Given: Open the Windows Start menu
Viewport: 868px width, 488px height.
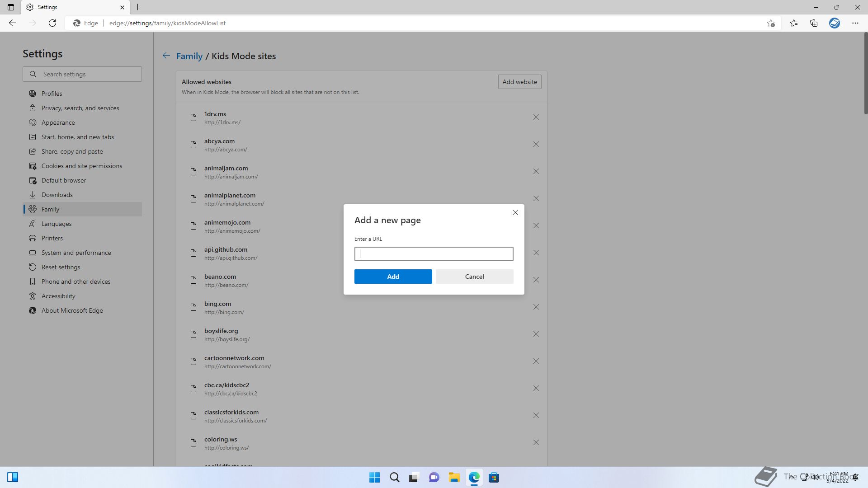Looking at the screenshot, I should [x=374, y=478].
